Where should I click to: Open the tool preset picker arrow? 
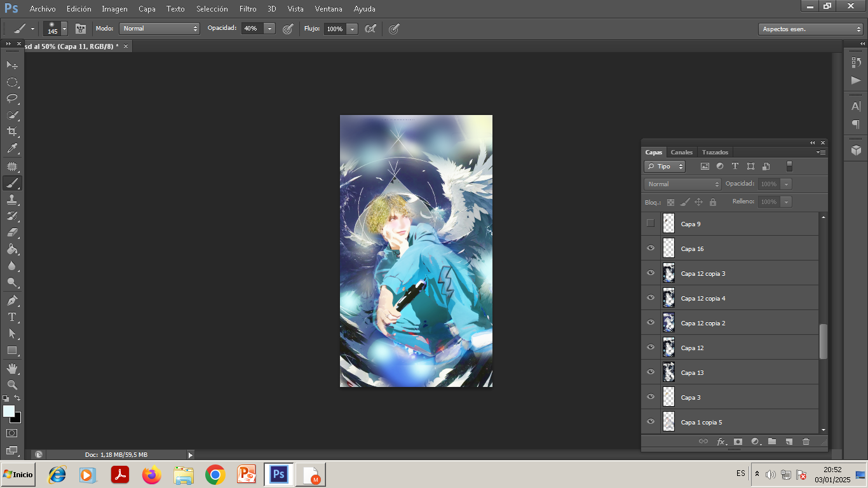tap(32, 29)
